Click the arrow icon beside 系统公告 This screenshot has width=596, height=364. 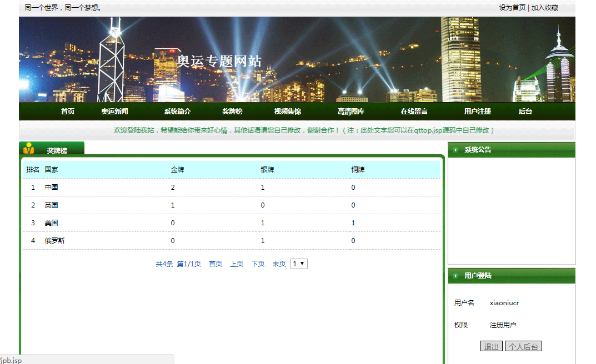click(x=455, y=150)
